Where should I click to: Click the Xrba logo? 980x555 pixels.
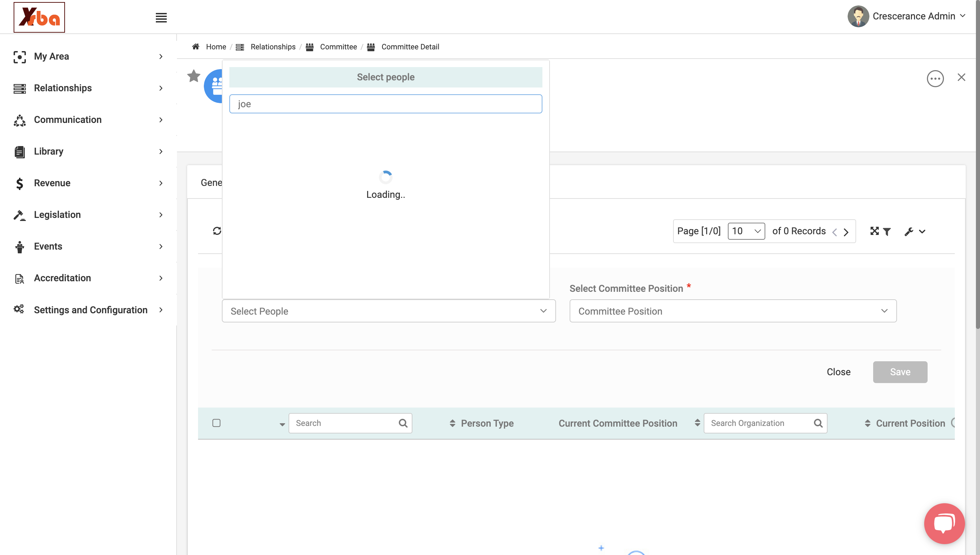[x=39, y=17]
